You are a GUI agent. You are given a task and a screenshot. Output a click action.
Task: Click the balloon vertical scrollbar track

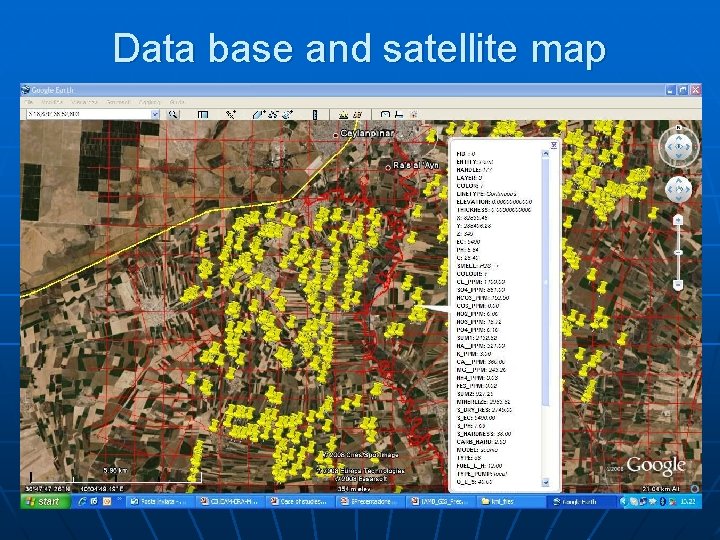546,318
